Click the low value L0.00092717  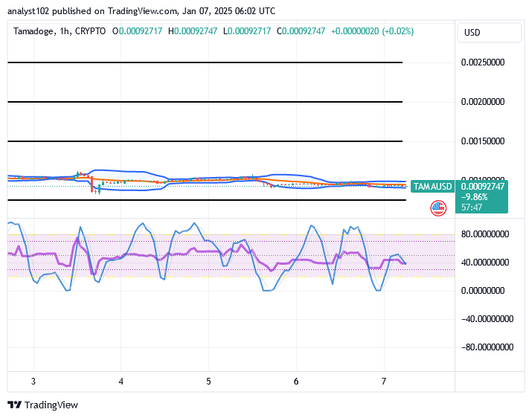point(247,31)
